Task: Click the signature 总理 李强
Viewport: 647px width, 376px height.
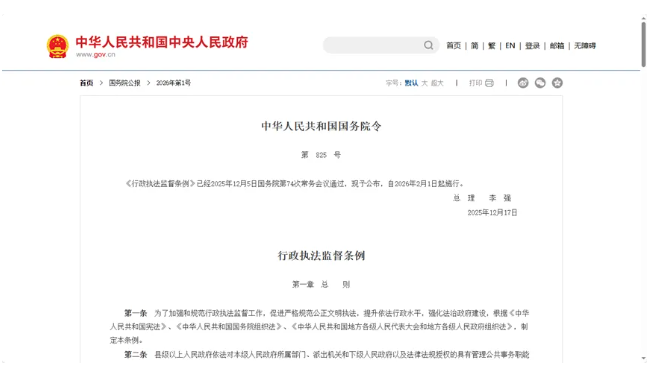Action: pyautogui.click(x=482, y=198)
